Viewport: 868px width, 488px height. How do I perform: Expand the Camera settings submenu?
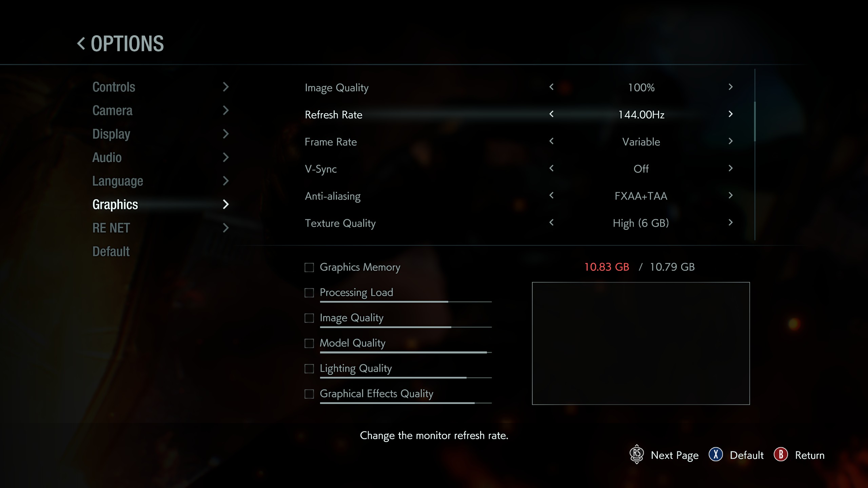point(160,110)
